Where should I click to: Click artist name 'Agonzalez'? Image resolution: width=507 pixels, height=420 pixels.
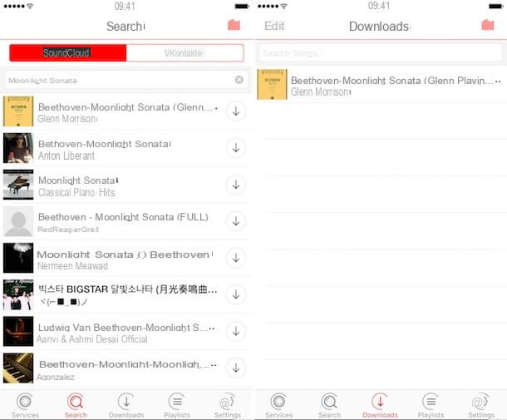[56, 377]
